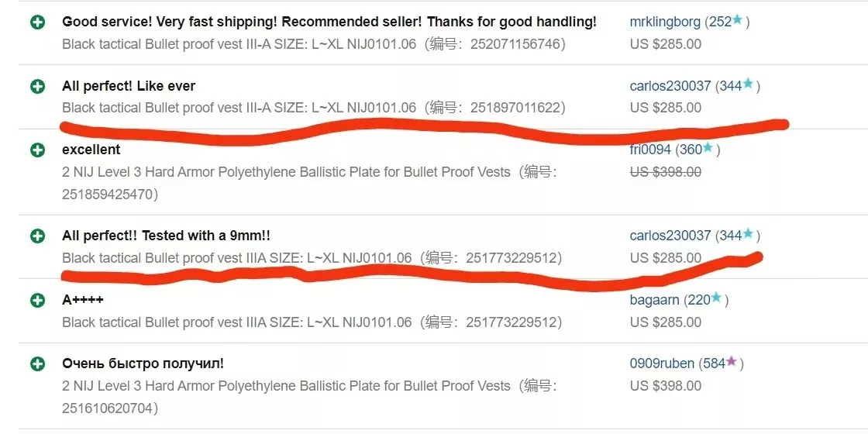This screenshot has height=434, width=868.
Task: Click green plus icon beside the Russian feedback
Action: tap(38, 363)
